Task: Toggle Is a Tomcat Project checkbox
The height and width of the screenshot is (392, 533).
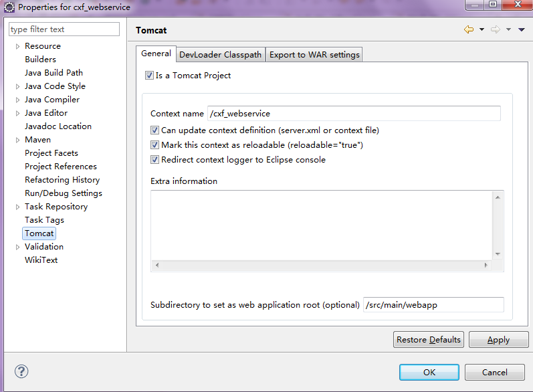Action: [149, 75]
